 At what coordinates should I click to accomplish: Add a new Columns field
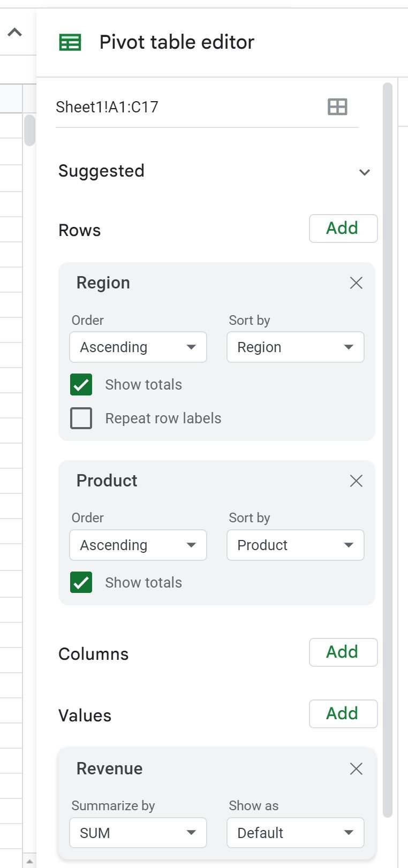click(343, 652)
